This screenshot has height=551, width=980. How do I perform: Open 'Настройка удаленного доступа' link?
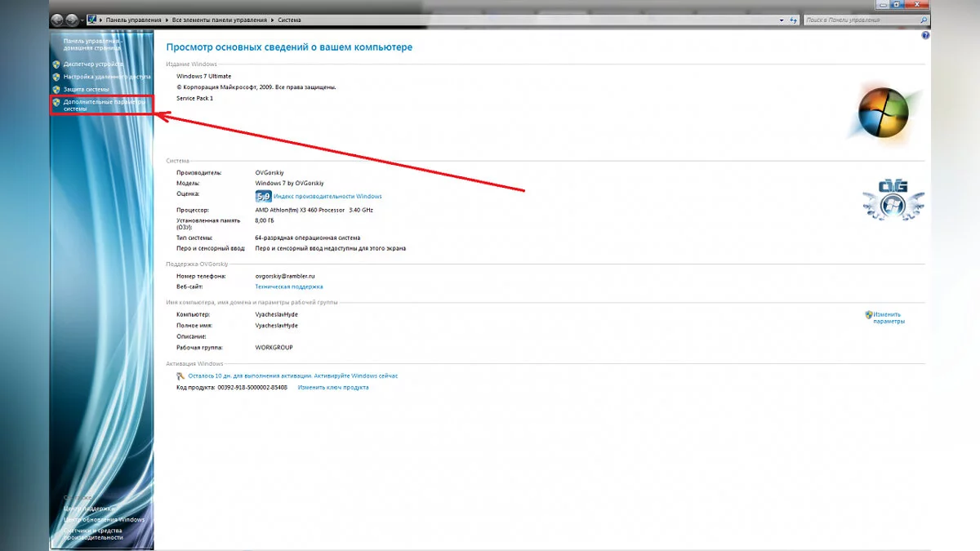[107, 77]
